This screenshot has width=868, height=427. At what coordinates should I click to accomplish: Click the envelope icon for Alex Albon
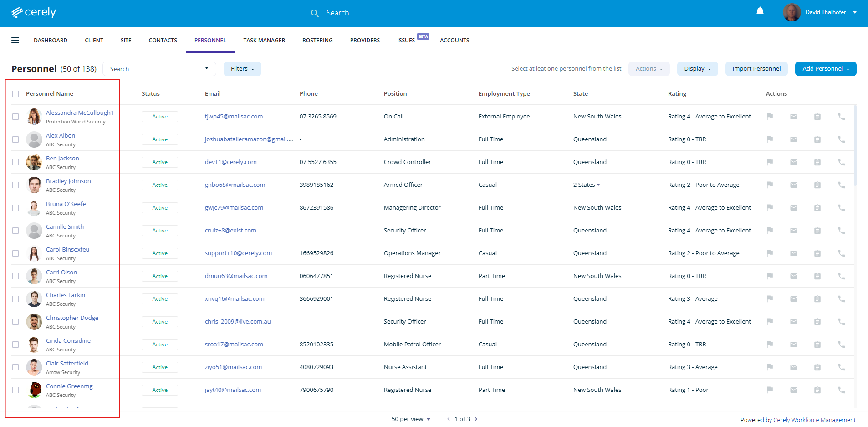[793, 139]
